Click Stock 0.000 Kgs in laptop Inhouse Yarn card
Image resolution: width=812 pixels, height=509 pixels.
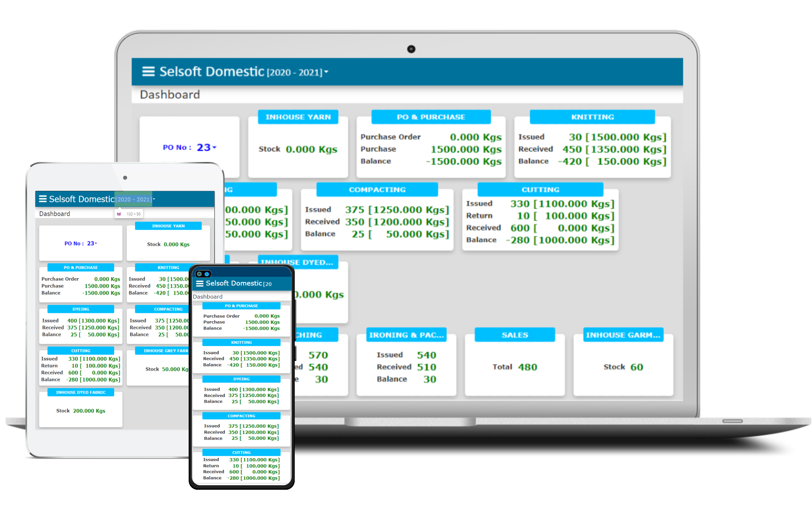pyautogui.click(x=298, y=149)
